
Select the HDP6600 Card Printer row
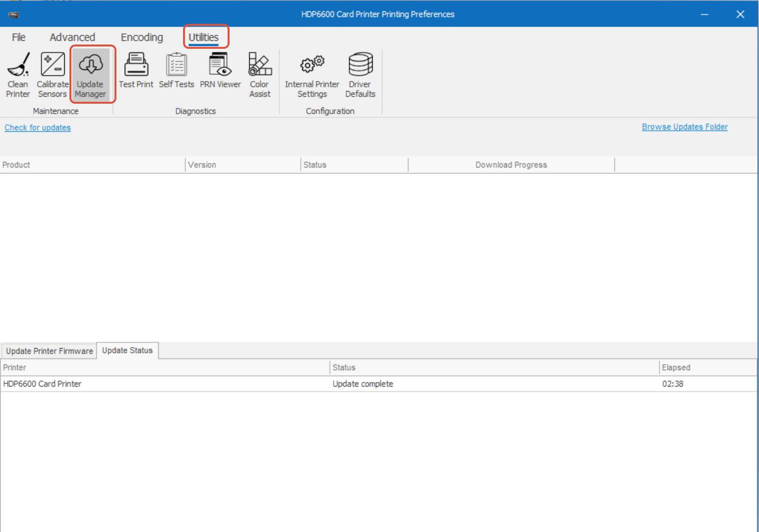(x=379, y=384)
